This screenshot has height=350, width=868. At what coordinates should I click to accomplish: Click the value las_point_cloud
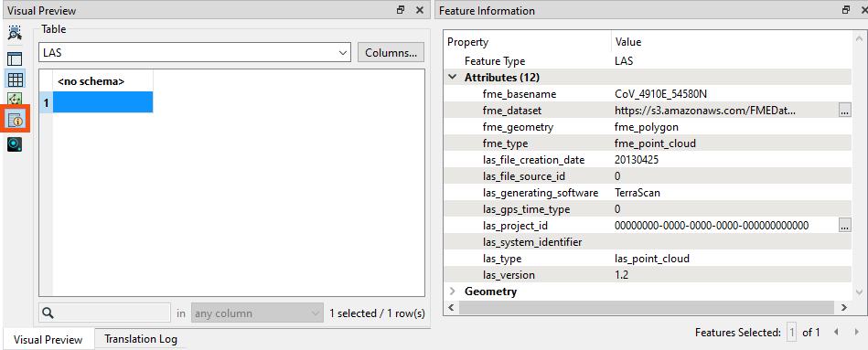(x=652, y=259)
